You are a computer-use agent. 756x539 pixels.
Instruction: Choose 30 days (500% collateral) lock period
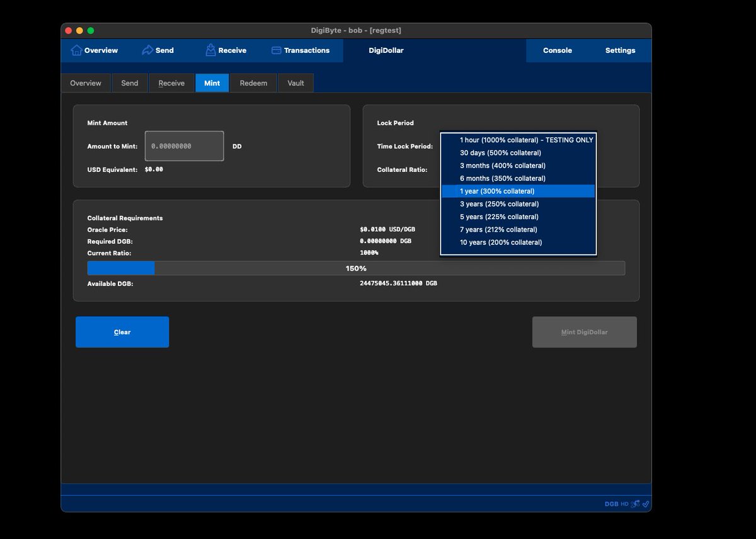coord(518,153)
